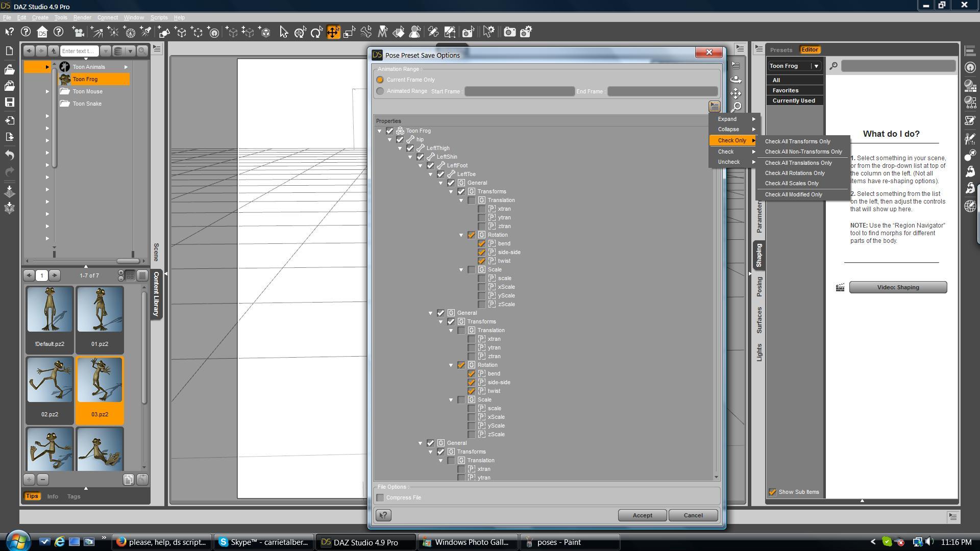Click the Video: Shaping button

click(898, 287)
